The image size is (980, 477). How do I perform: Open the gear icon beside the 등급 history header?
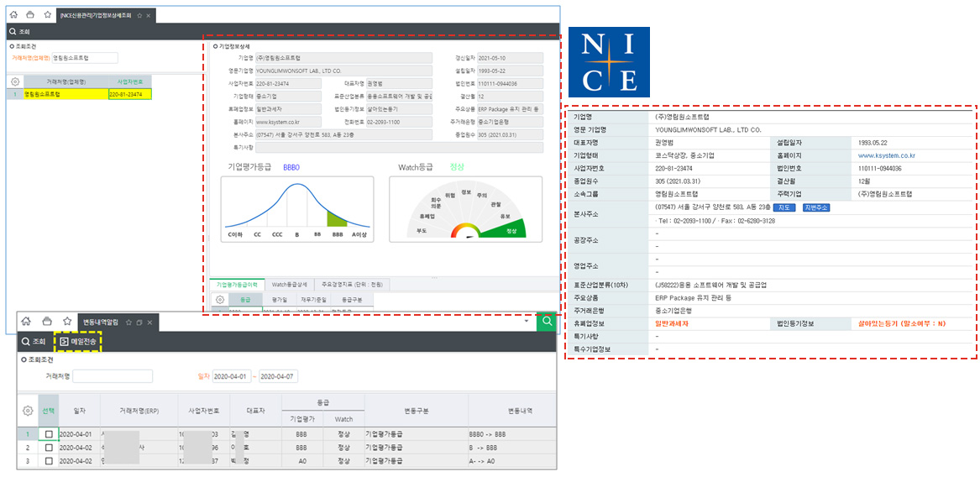219,300
